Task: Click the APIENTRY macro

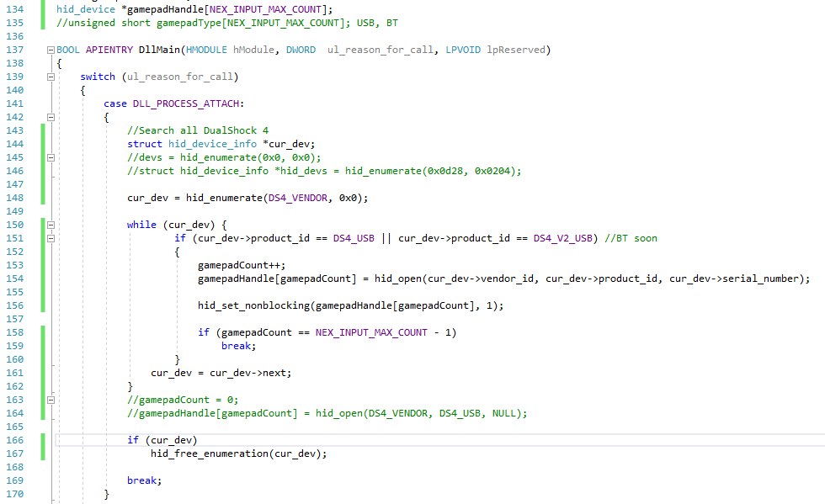Action: point(109,50)
